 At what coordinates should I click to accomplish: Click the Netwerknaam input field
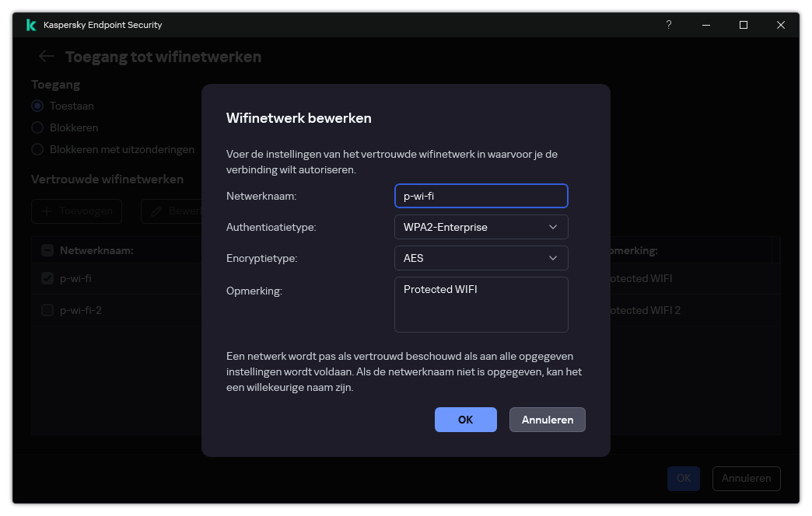click(481, 196)
